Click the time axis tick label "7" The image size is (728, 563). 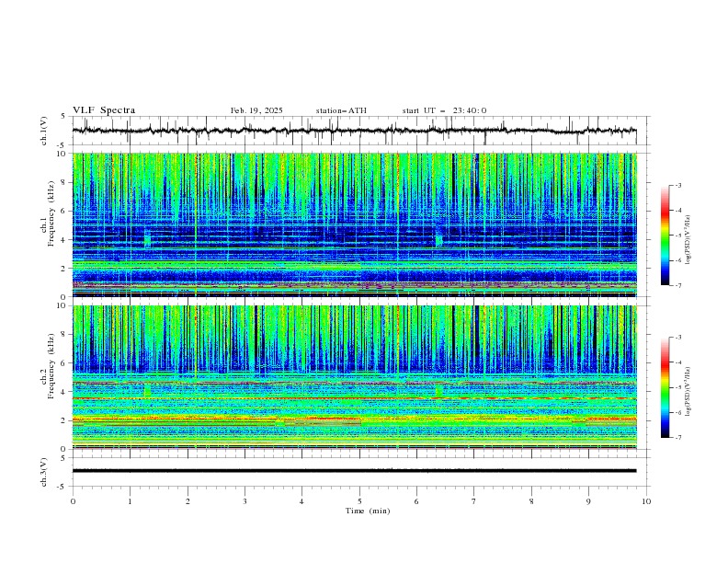tap(474, 501)
